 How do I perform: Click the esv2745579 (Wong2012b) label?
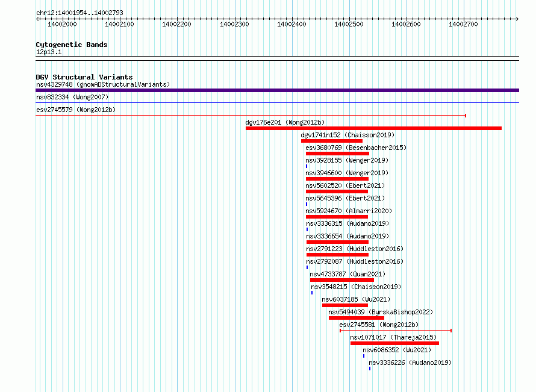[x=76, y=110]
